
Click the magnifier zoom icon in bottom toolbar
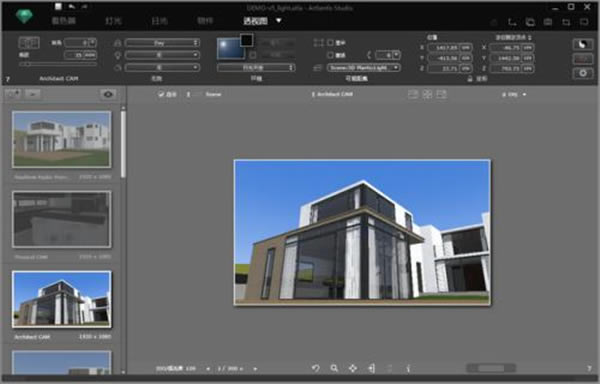pos(334,368)
